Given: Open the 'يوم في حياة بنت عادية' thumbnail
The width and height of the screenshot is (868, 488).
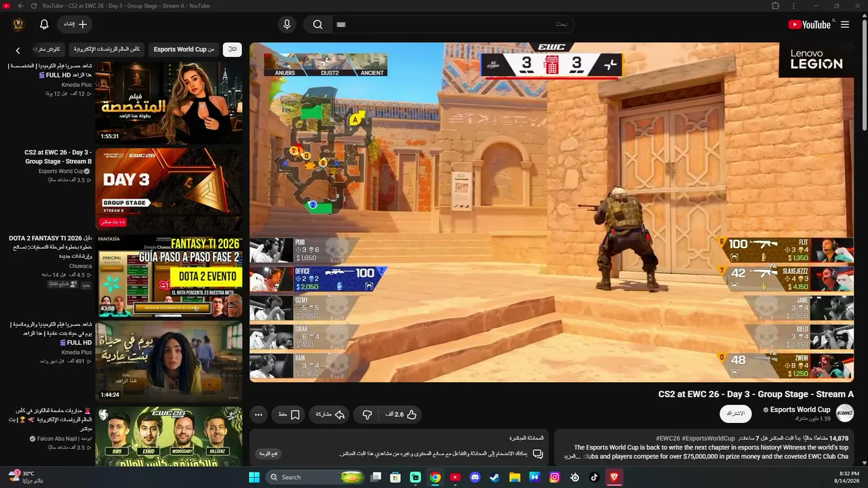Looking at the screenshot, I should coord(169,361).
